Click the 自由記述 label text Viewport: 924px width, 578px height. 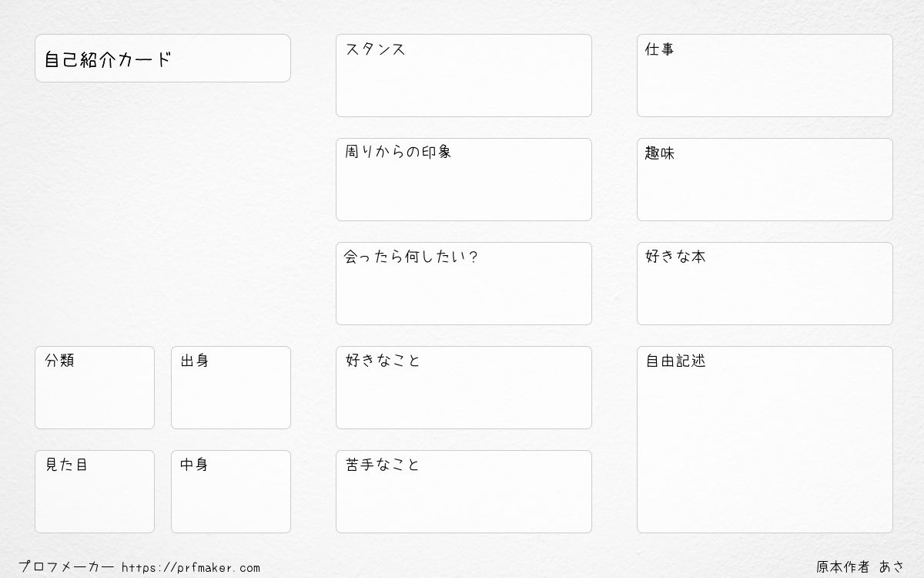[x=675, y=361]
